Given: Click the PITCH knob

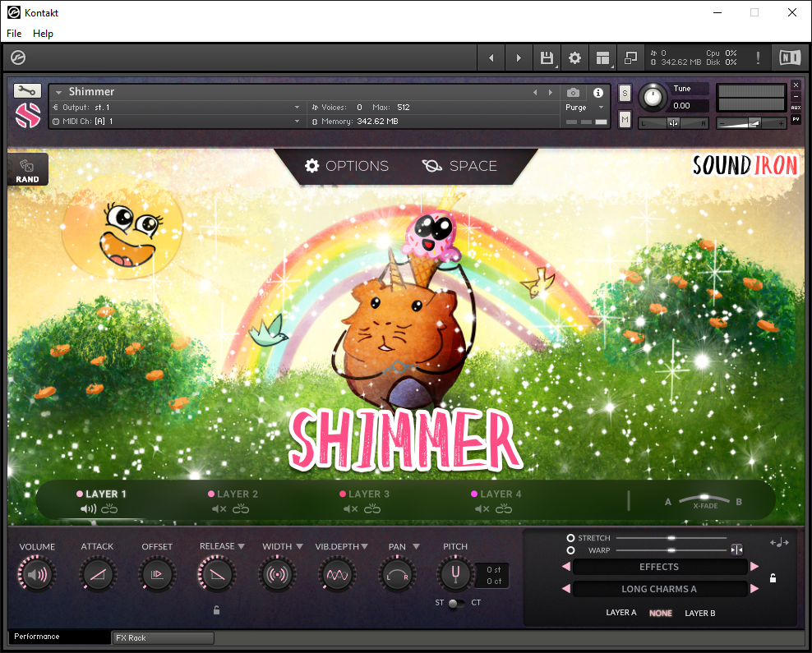Looking at the screenshot, I should coord(455,574).
